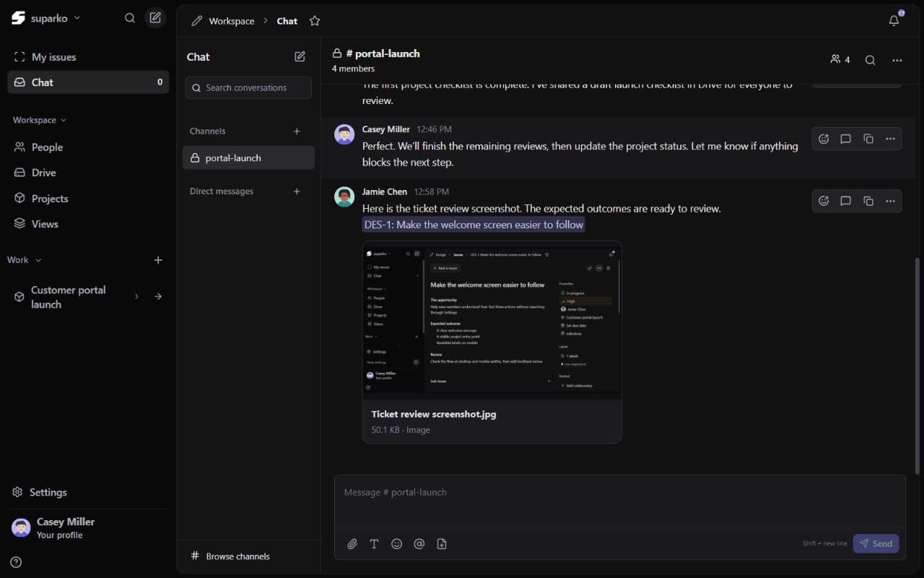924x578 pixels.
Task: Open People in sidebar
Action: point(88,147)
